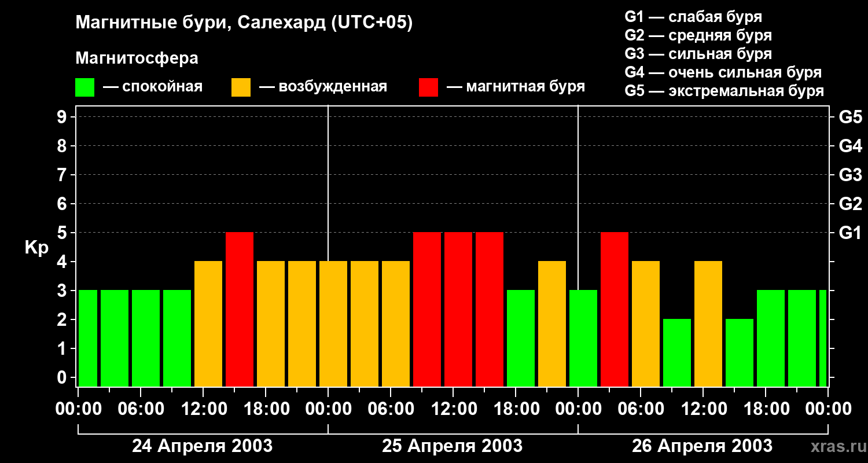Click the Kp value 5 on the left axis
868x463 pixels.
[63, 233]
